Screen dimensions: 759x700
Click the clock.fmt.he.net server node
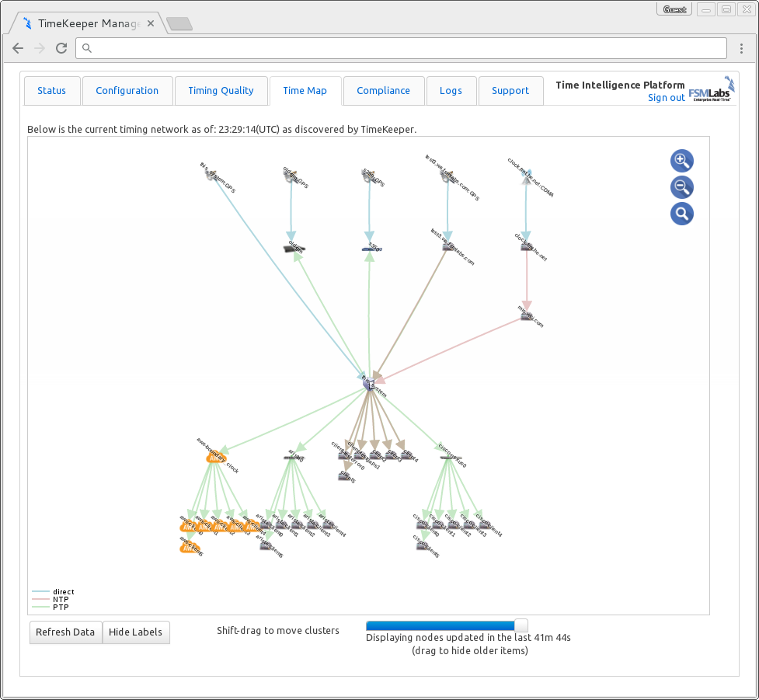tap(527, 247)
